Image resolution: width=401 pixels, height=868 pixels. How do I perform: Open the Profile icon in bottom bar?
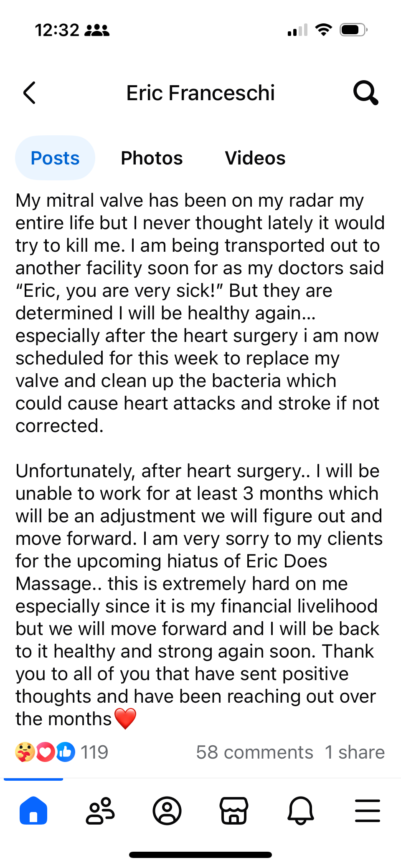pos(167,810)
